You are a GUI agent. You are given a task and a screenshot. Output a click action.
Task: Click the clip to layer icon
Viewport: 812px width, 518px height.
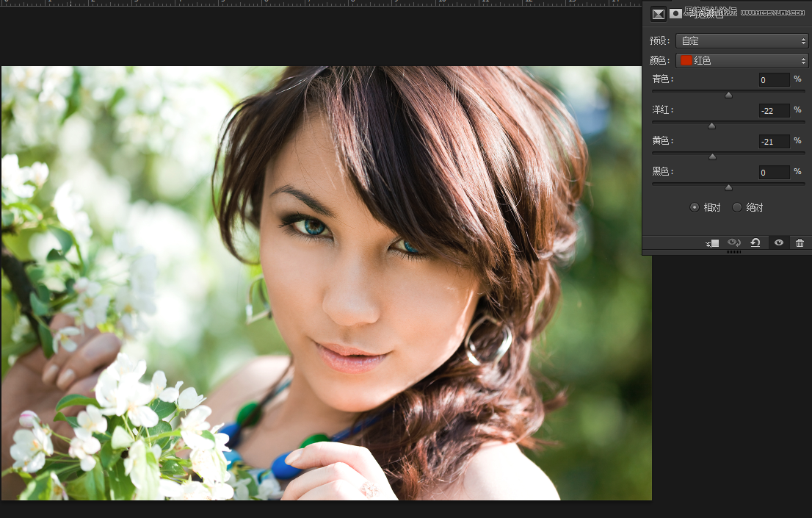(x=713, y=242)
